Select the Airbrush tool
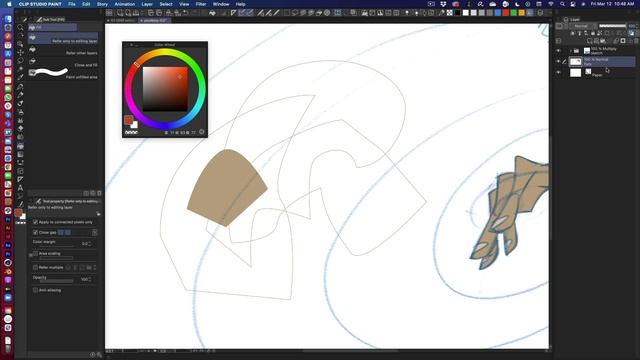640x360 pixels. tap(20, 112)
